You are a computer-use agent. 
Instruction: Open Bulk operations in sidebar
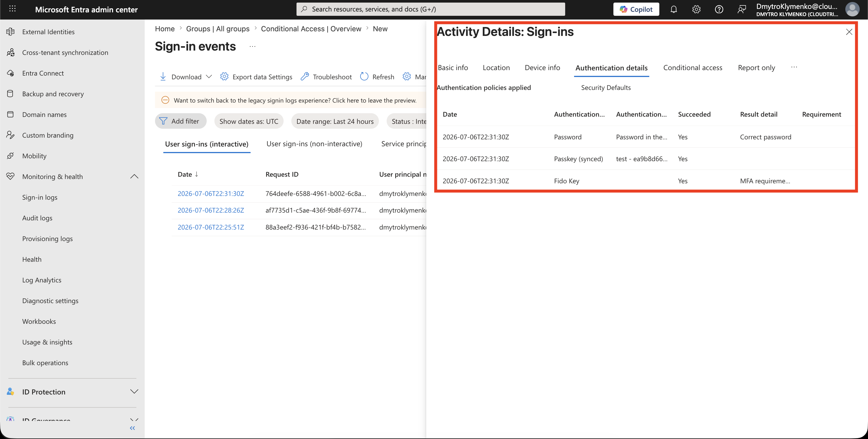pyautogui.click(x=45, y=363)
